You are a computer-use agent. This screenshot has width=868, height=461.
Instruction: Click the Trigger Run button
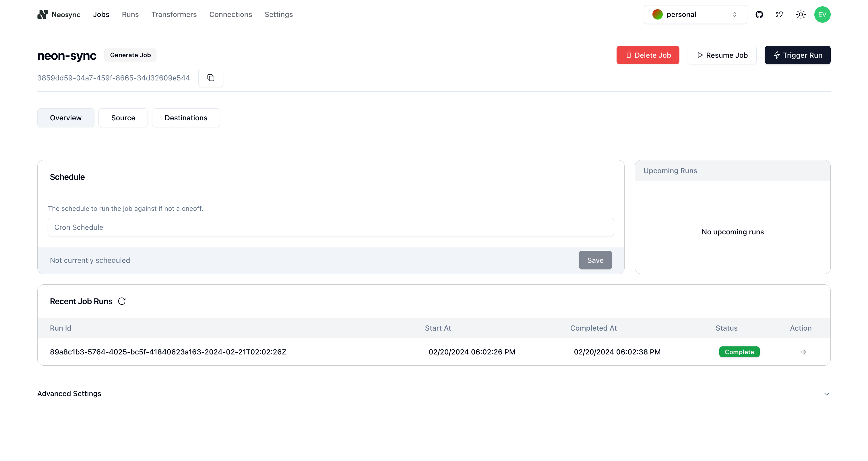click(798, 55)
